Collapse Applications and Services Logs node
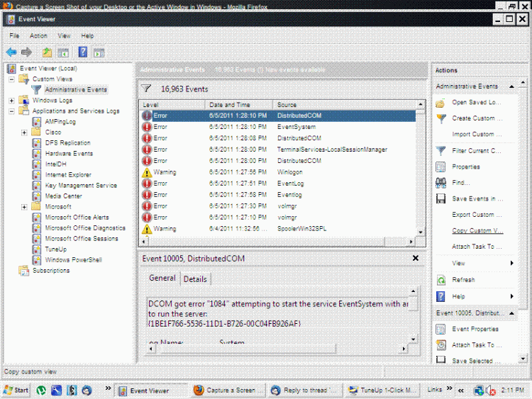 11,111
